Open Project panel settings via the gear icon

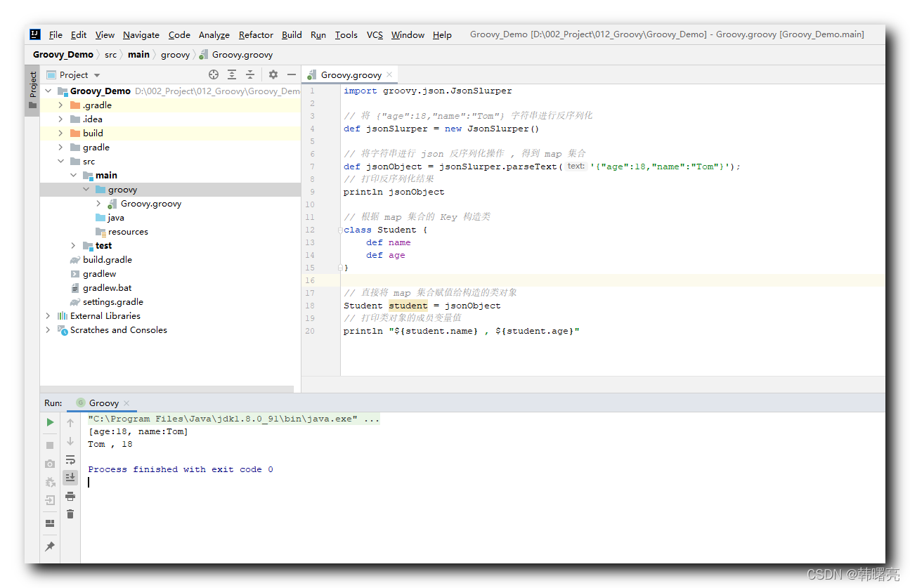pos(273,74)
